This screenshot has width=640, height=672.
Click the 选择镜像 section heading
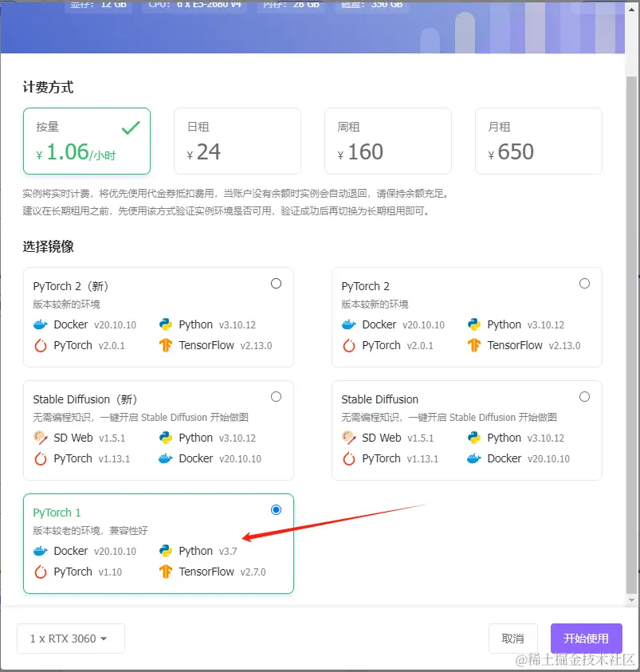[x=48, y=246]
